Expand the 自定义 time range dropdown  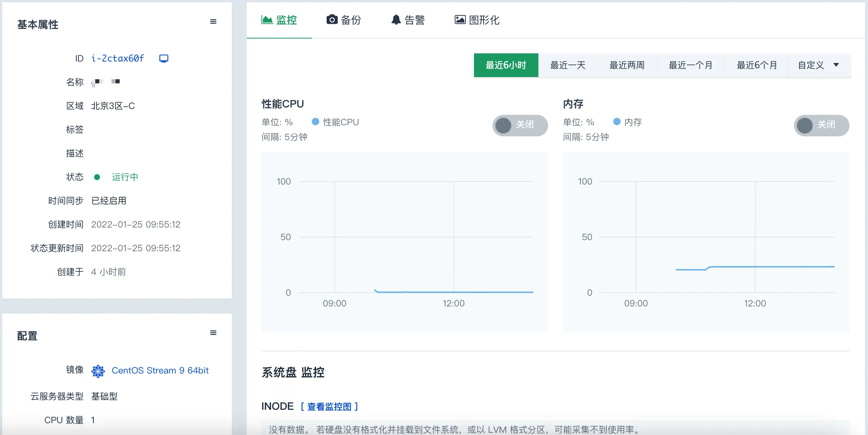pyautogui.click(x=819, y=65)
